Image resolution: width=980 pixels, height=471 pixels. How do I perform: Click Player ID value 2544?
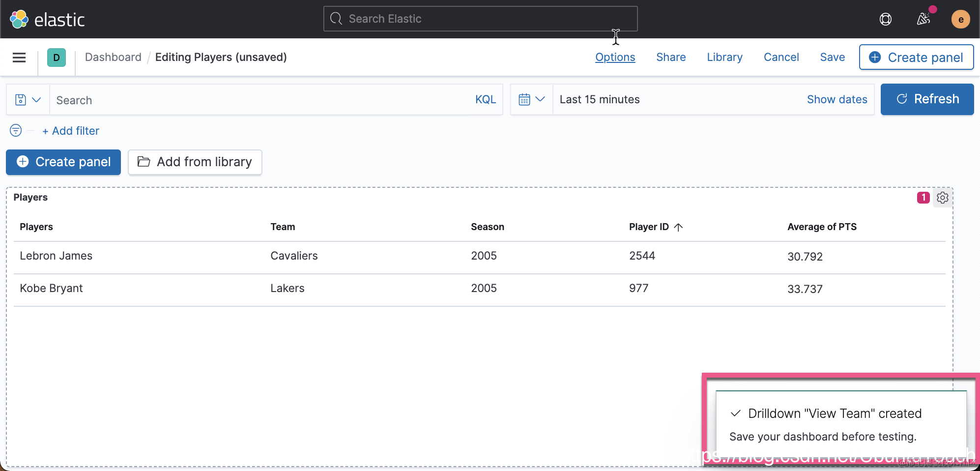pyautogui.click(x=642, y=256)
